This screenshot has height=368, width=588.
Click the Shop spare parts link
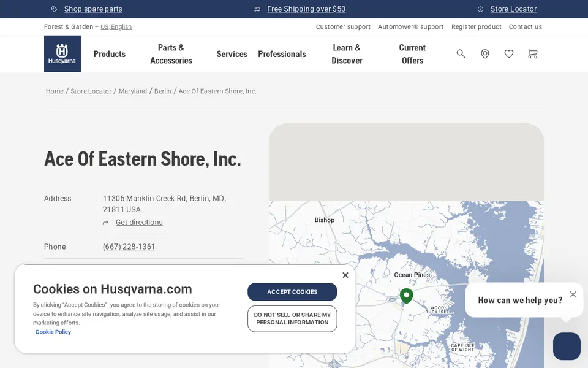tap(93, 9)
